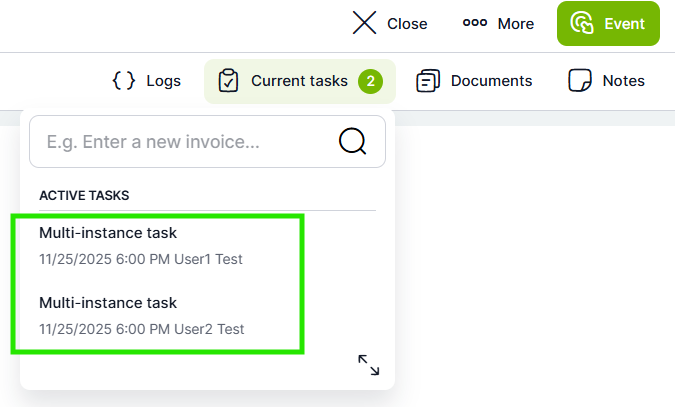675x407 pixels.
Task: Open the Documents tab
Action: (474, 81)
